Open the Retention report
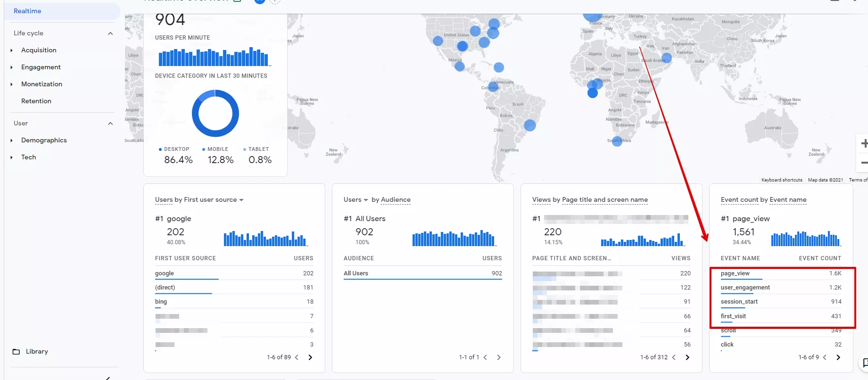The image size is (868, 380). [36, 101]
